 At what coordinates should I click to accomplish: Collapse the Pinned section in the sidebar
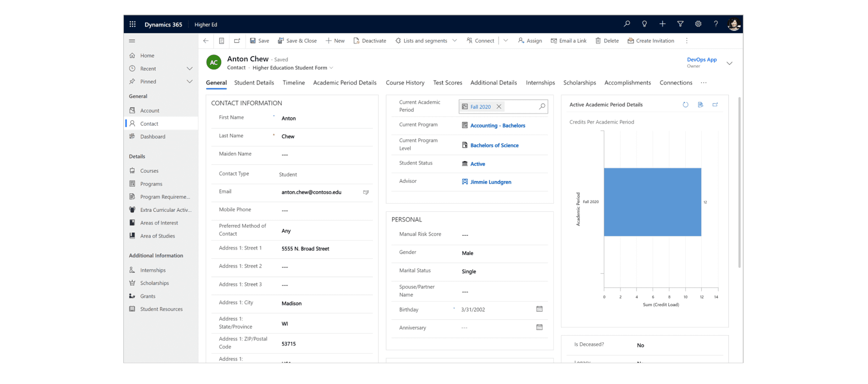(x=189, y=81)
